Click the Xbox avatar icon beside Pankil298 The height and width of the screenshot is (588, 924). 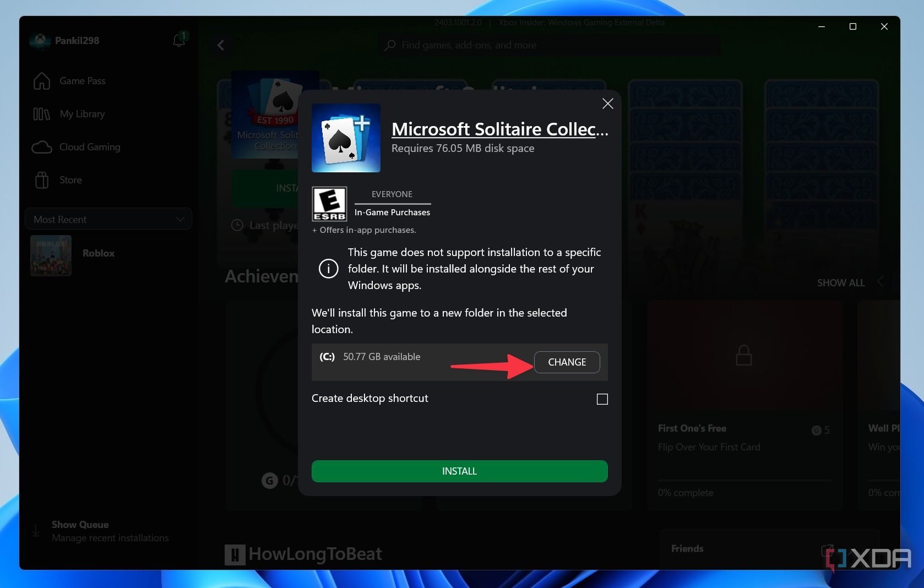[40, 41]
